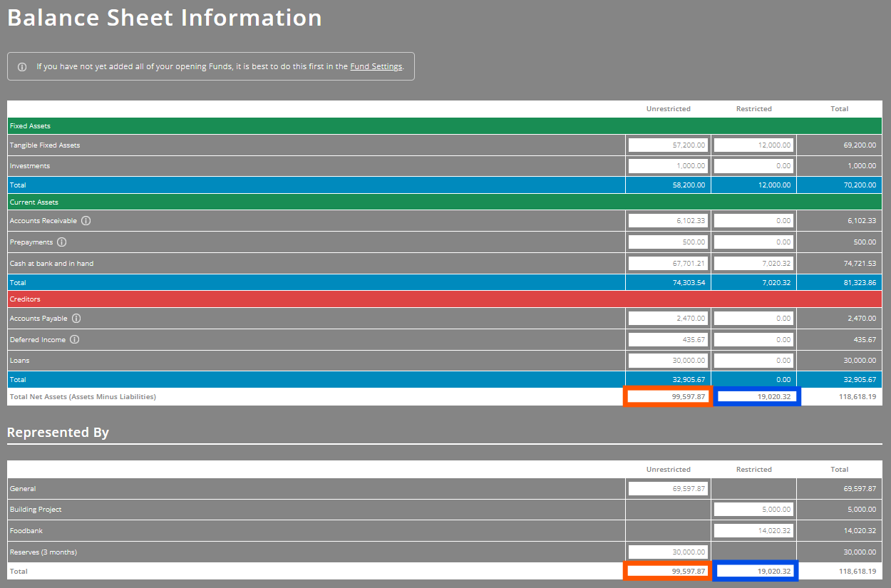This screenshot has width=891, height=588.
Task: Click the Cash total value 74,721.53
Action: [x=860, y=264]
